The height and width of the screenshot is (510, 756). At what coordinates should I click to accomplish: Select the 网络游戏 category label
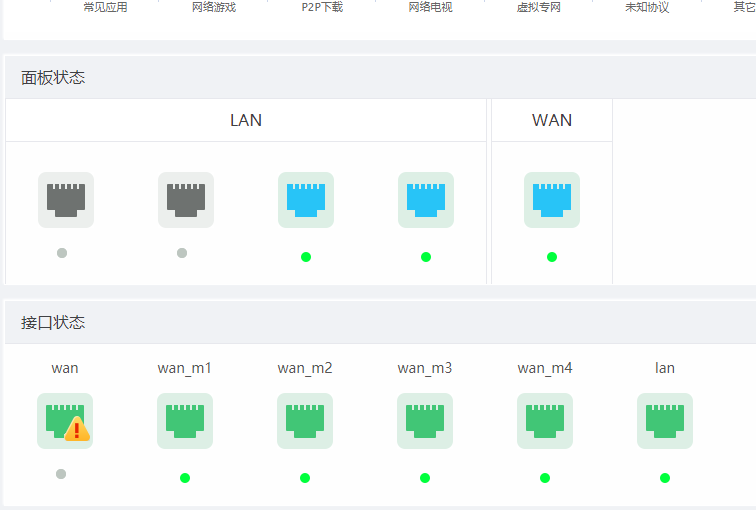click(215, 8)
